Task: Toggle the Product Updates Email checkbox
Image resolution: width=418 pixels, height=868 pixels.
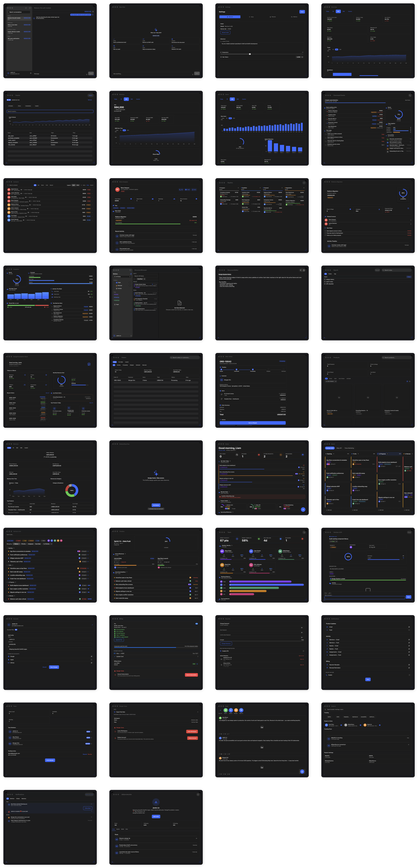Action: 409,627
